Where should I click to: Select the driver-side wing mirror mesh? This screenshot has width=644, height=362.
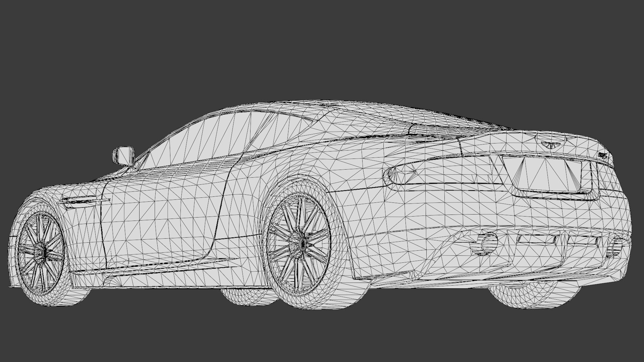[x=123, y=156]
